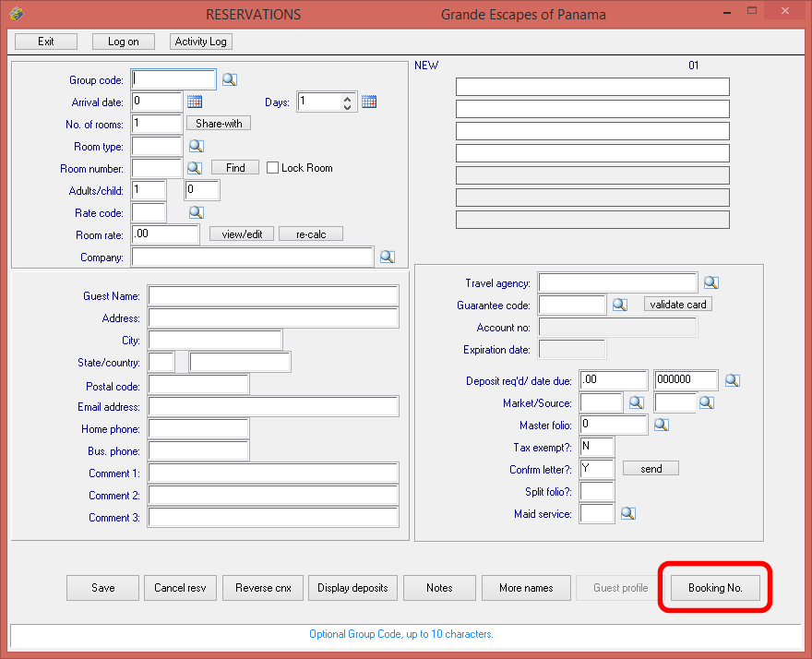Click the Rate code field
Screen dimensions: 812x659
(x=149, y=212)
